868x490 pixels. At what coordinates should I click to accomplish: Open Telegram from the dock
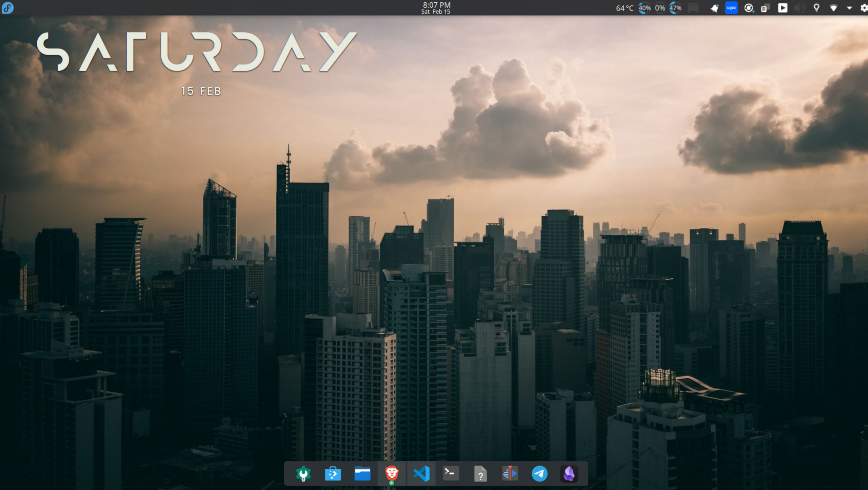click(539, 474)
